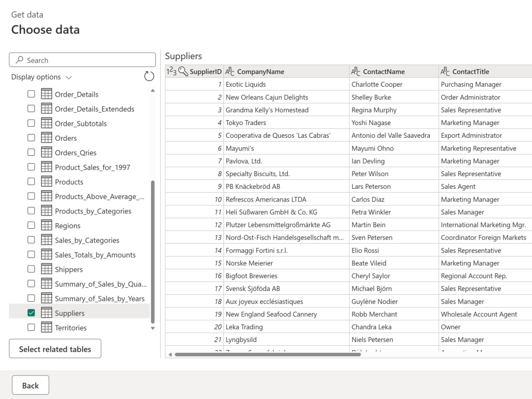Click the cell 'Owner' in Leka Trading row
This screenshot has width=532, height=399.
click(486, 327)
